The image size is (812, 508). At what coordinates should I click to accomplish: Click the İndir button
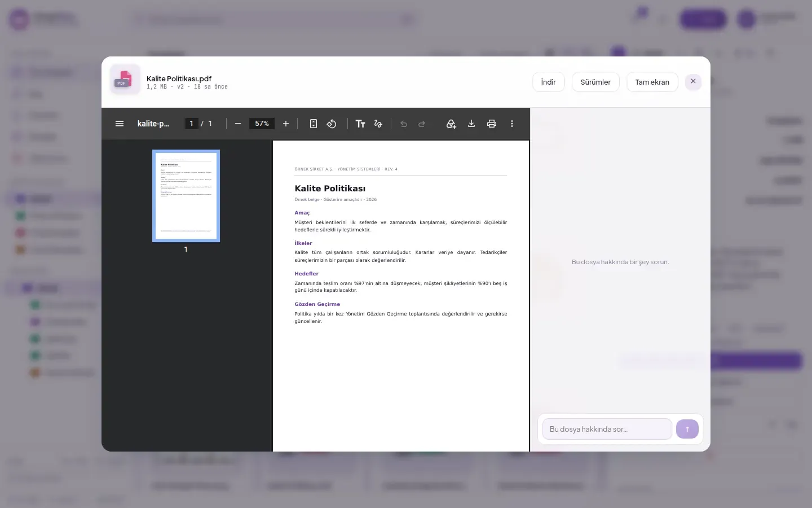(549, 82)
